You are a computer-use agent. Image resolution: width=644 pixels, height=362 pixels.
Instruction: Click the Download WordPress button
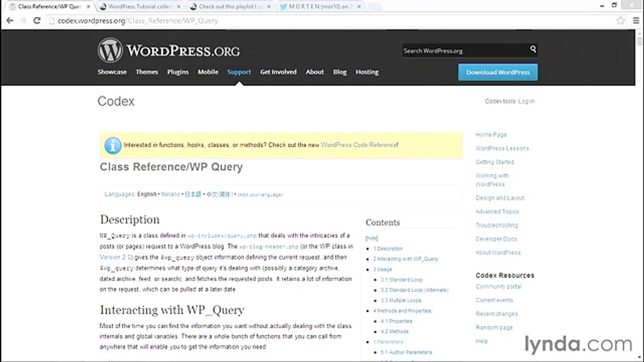point(498,72)
